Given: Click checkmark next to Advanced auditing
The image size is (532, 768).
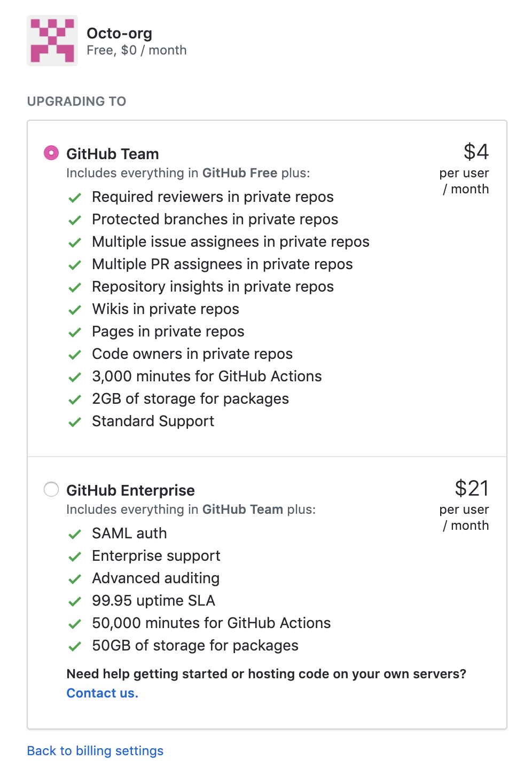Looking at the screenshot, I should coord(75,579).
